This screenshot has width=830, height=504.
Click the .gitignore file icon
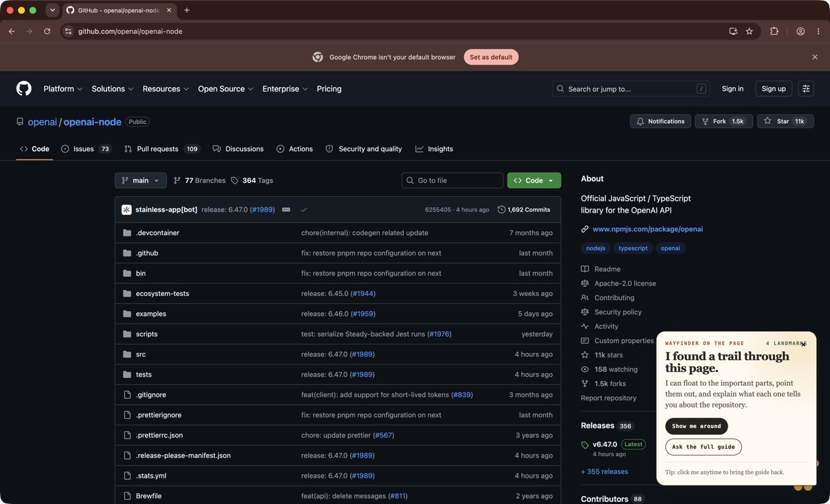127,395
